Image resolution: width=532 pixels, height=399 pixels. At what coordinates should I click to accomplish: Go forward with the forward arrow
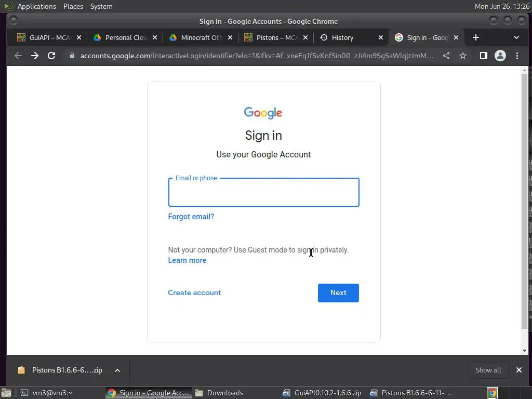[x=35, y=56]
